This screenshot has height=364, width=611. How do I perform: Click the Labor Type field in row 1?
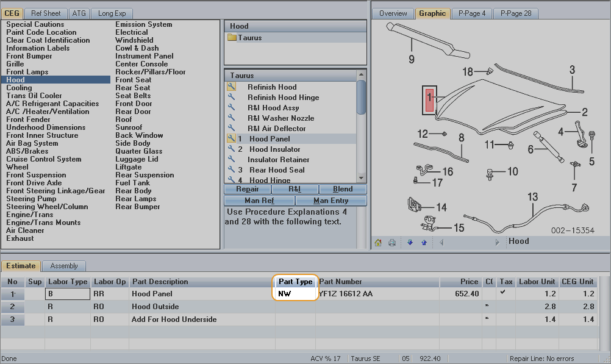[x=67, y=294]
